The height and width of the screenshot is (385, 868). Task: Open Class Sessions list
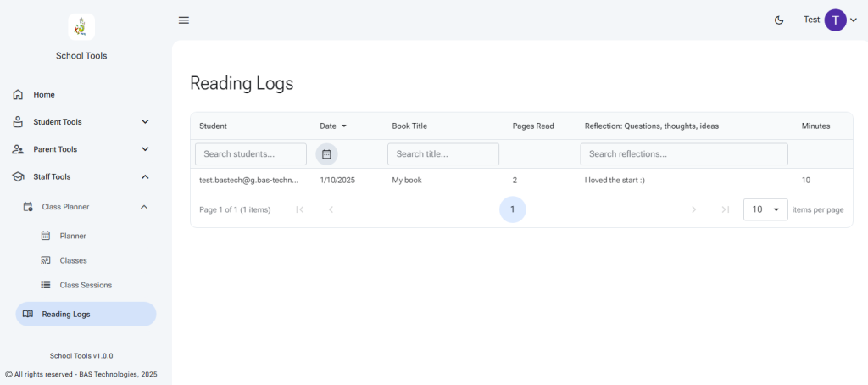pos(85,285)
